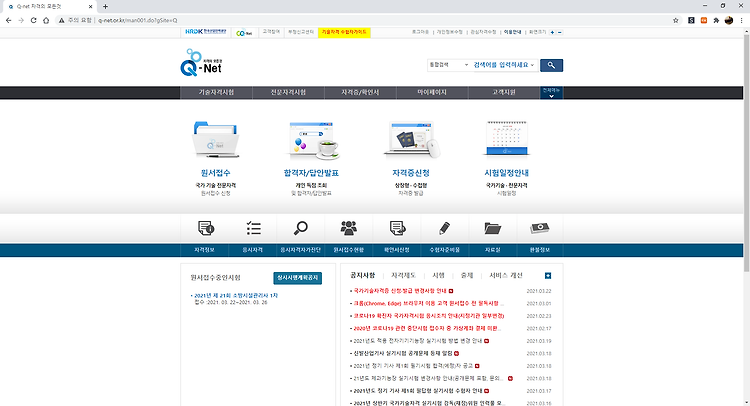Open the 기술자격시험 menu
The image size is (750, 406).
(x=216, y=92)
